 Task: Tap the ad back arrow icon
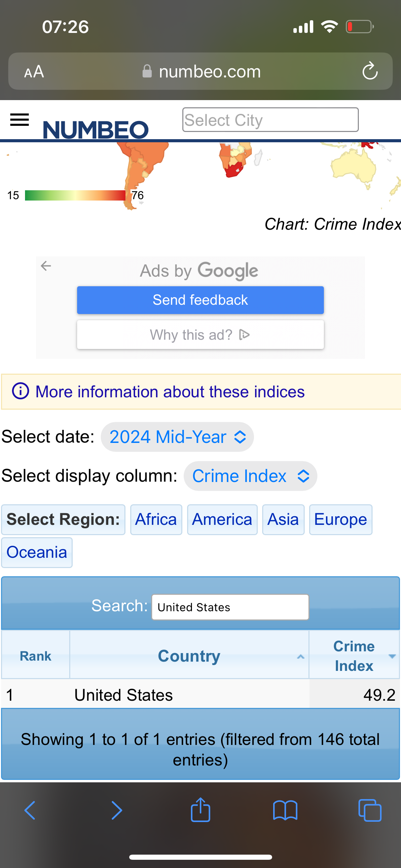pos(46,266)
